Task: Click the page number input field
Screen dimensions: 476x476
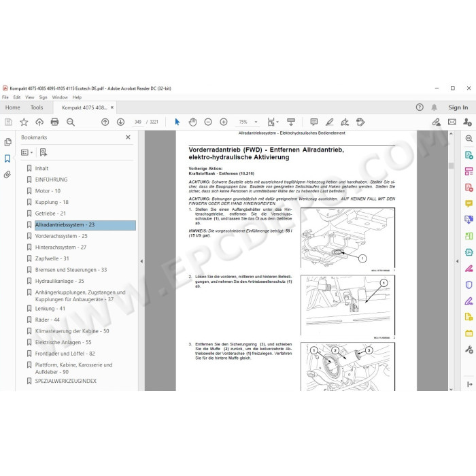Action: click(x=138, y=122)
